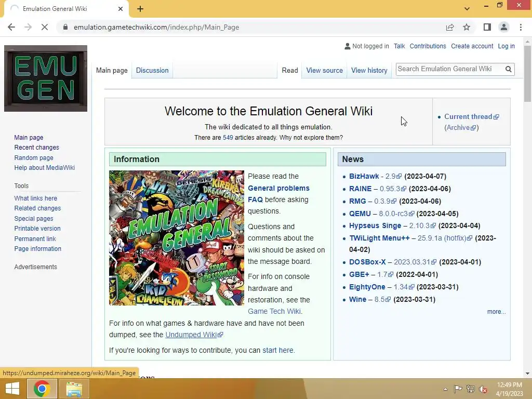Open the TWiLight Menu++ news link
This screenshot has width=532, height=399.
(x=379, y=238)
